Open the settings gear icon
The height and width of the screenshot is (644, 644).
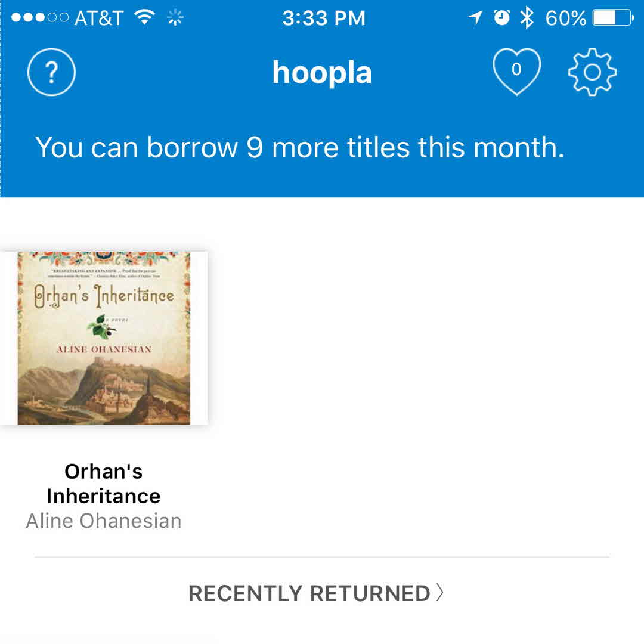592,72
